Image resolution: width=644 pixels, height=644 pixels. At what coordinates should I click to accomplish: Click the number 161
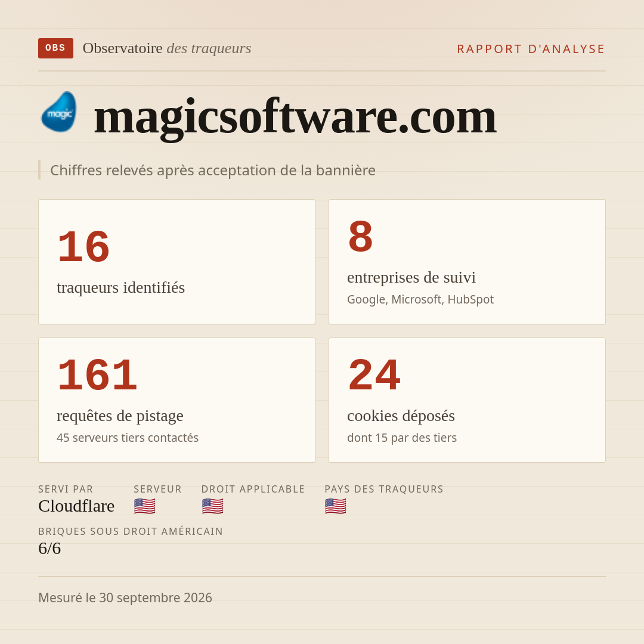point(97,375)
